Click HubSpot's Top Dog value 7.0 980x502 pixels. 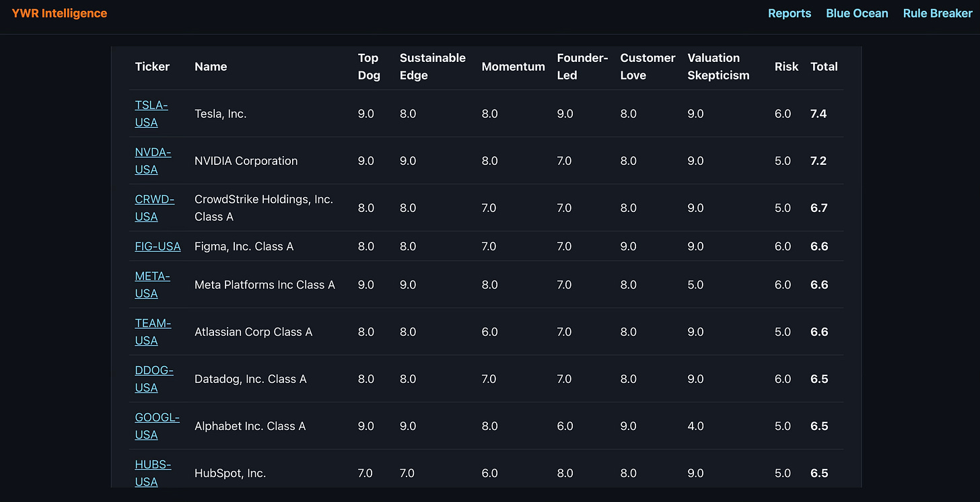365,473
